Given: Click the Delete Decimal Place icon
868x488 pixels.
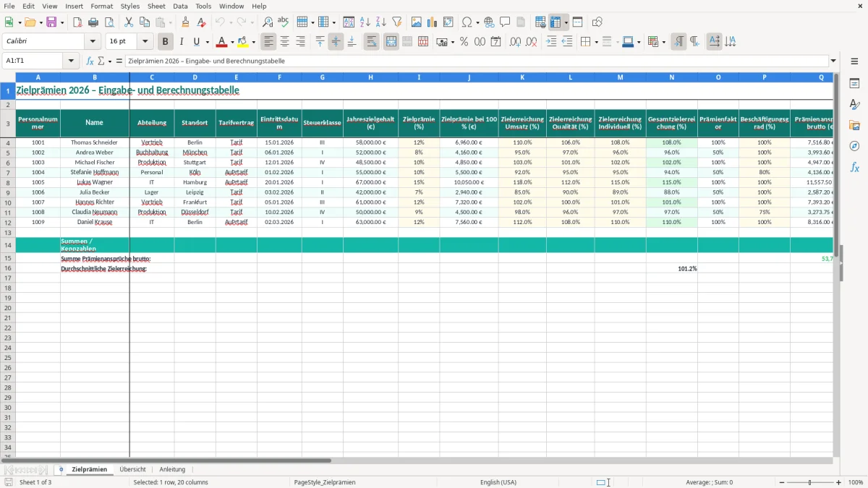Looking at the screenshot, I should 531,42.
